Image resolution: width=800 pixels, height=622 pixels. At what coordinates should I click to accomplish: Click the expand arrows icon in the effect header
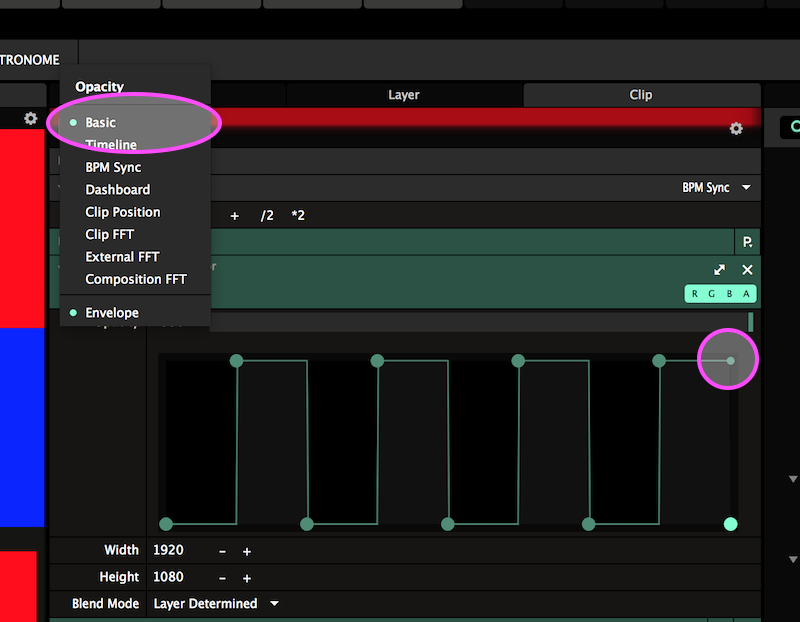click(x=719, y=270)
